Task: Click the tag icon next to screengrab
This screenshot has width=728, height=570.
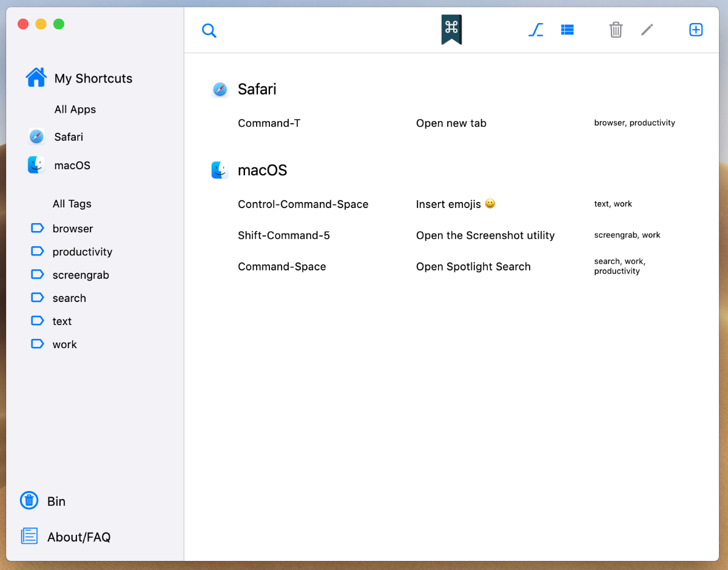Action: coord(37,274)
